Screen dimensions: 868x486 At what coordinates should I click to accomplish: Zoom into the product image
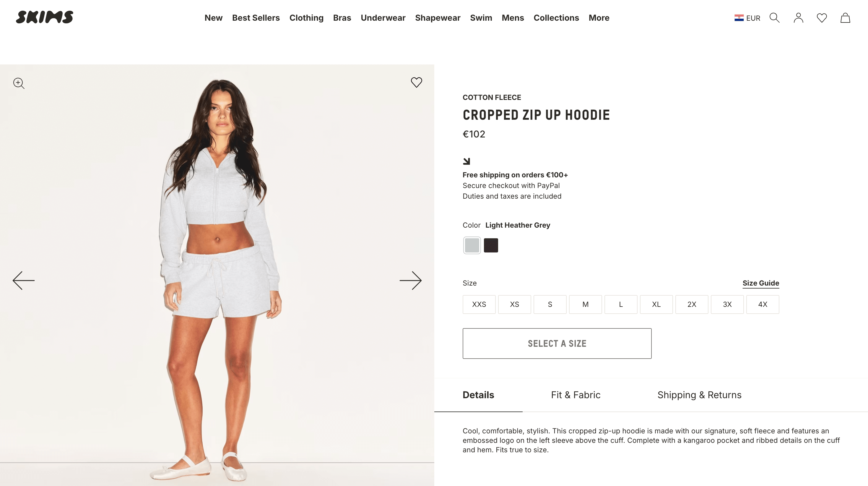pyautogui.click(x=19, y=83)
